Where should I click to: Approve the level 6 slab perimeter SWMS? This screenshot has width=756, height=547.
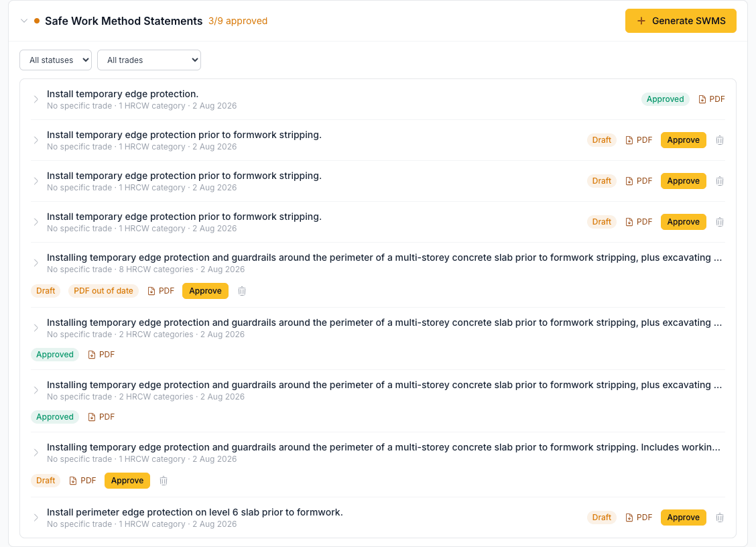pyautogui.click(x=683, y=518)
